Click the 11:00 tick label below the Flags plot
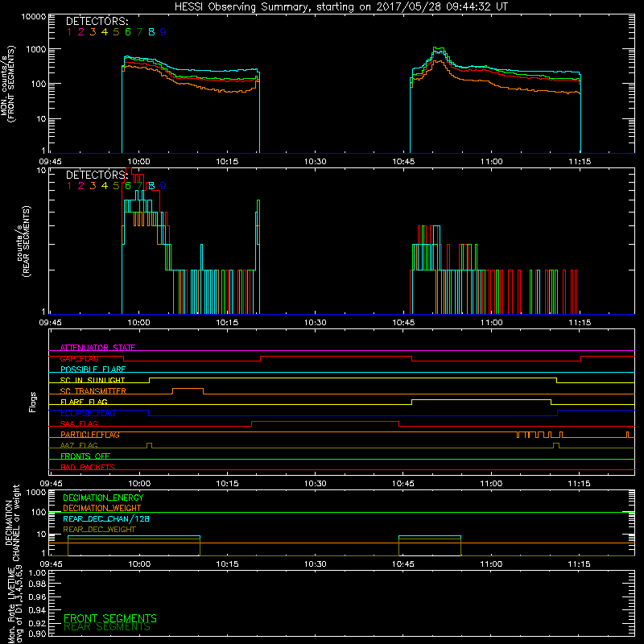The image size is (644, 644). point(491,484)
